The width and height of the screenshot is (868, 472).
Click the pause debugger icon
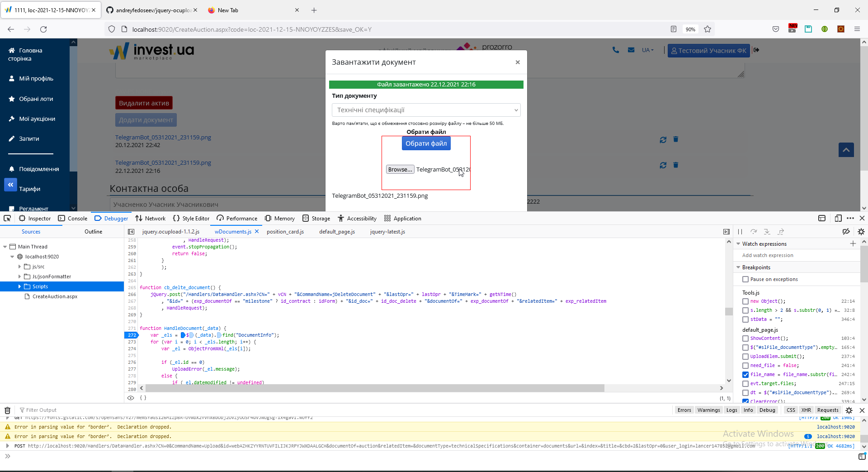pyautogui.click(x=740, y=232)
